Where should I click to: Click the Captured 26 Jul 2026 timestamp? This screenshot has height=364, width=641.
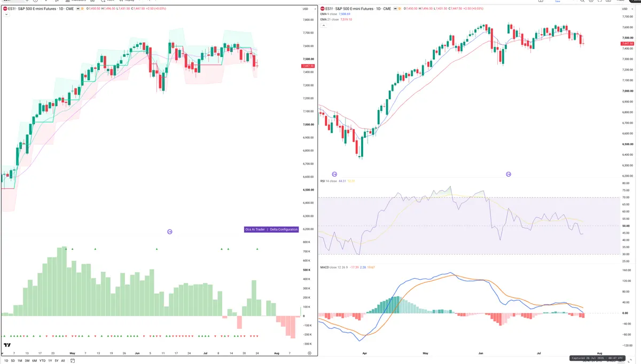(597, 358)
